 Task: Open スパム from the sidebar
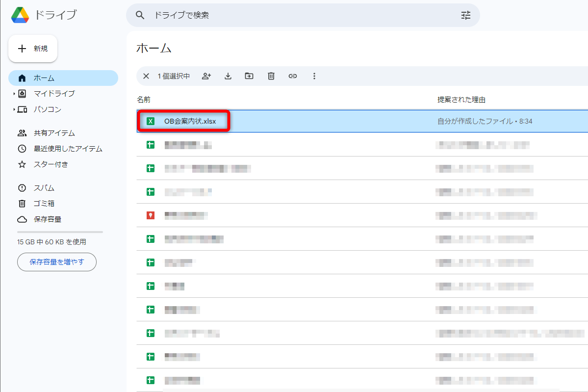point(44,187)
